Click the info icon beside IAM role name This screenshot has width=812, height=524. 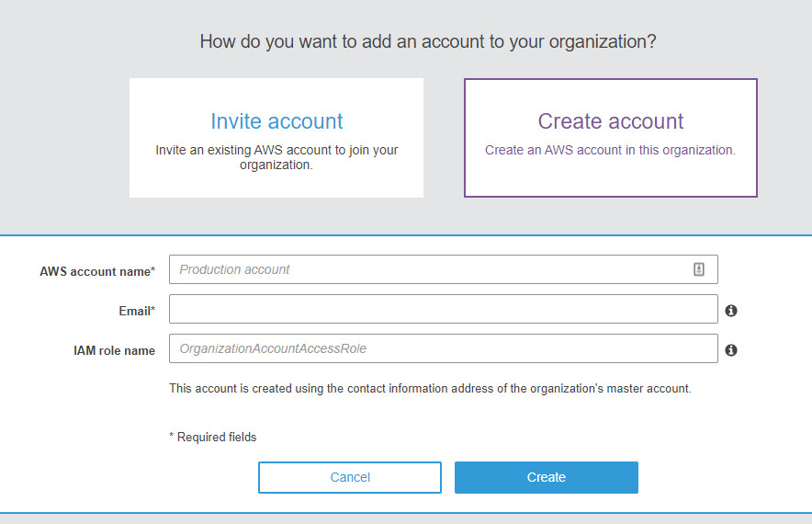click(731, 350)
